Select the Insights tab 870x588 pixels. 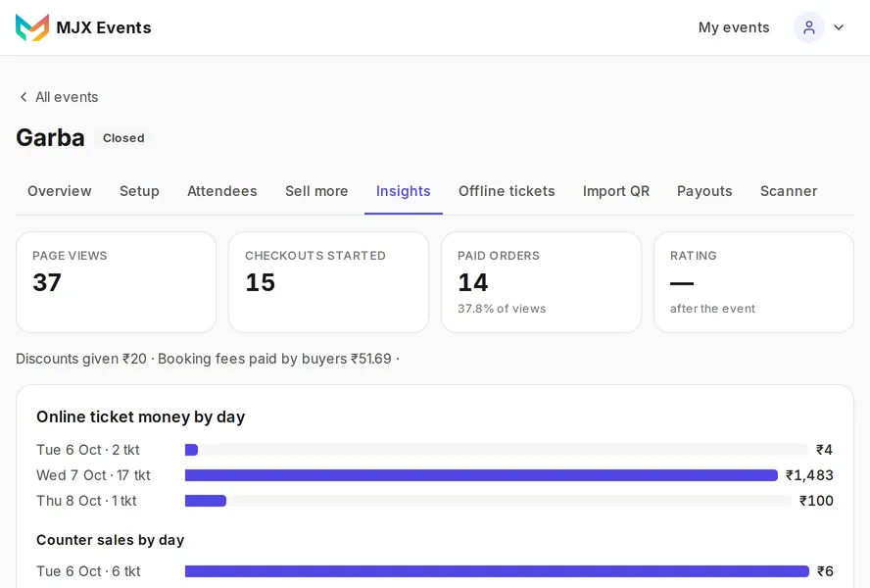click(x=404, y=191)
